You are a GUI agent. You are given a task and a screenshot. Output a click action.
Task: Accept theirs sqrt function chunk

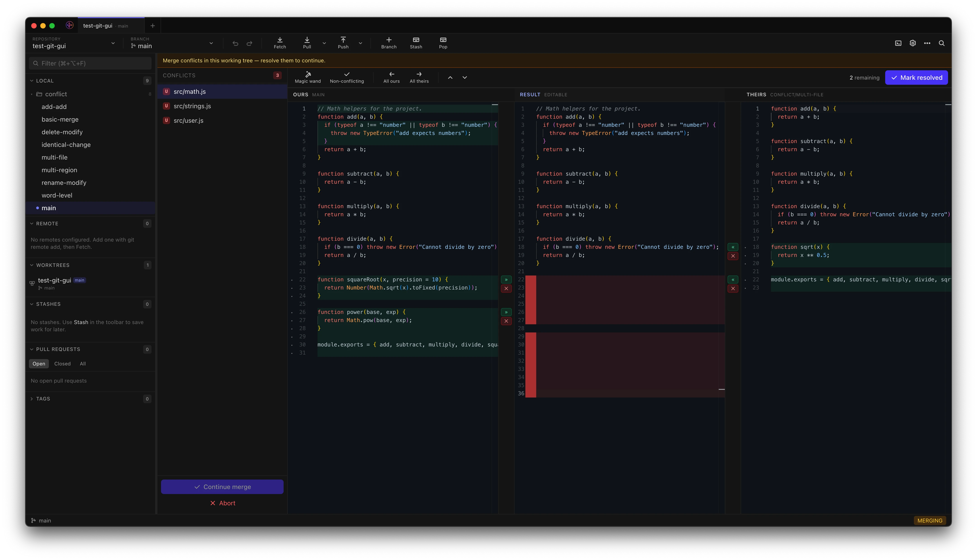733,247
